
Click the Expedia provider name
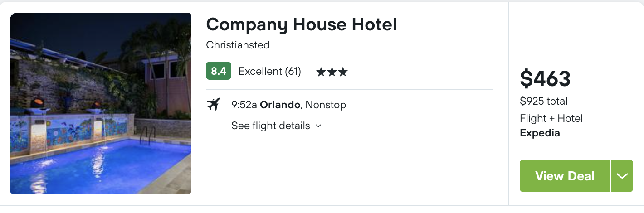coord(540,133)
